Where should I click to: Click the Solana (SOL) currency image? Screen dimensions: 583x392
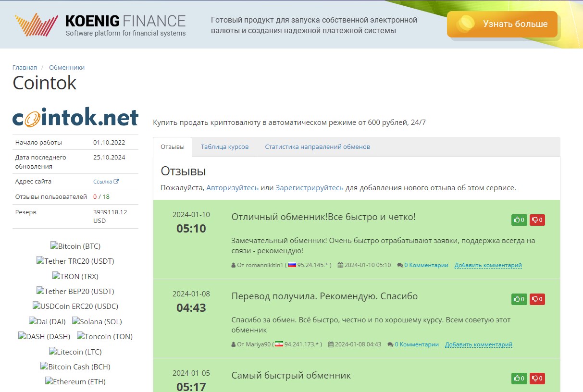pos(97,321)
